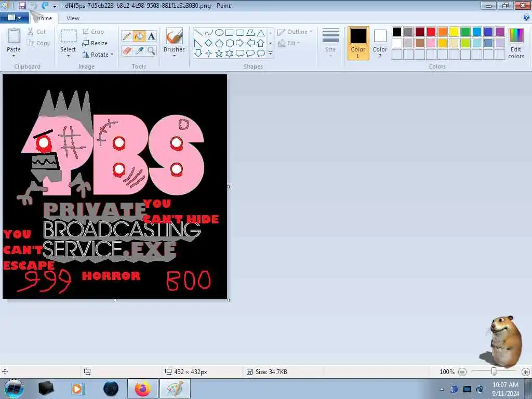Image resolution: width=532 pixels, height=399 pixels.
Task: Open Edit colors
Action: pos(516,44)
